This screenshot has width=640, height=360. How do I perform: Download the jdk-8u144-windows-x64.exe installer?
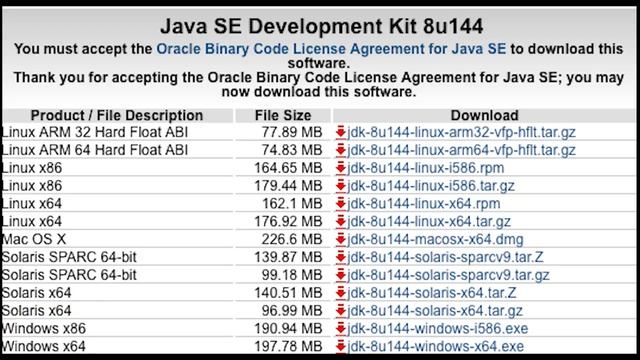click(436, 347)
